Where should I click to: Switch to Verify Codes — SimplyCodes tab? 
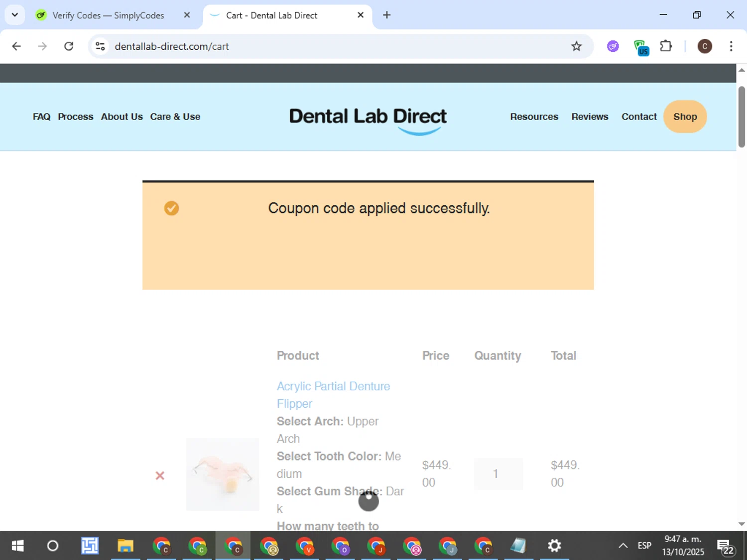click(108, 15)
